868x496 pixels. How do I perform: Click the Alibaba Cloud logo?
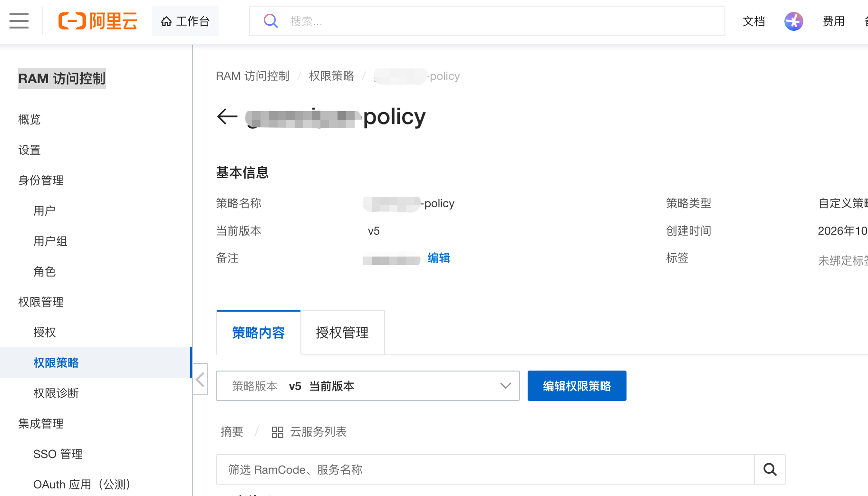[x=97, y=21]
